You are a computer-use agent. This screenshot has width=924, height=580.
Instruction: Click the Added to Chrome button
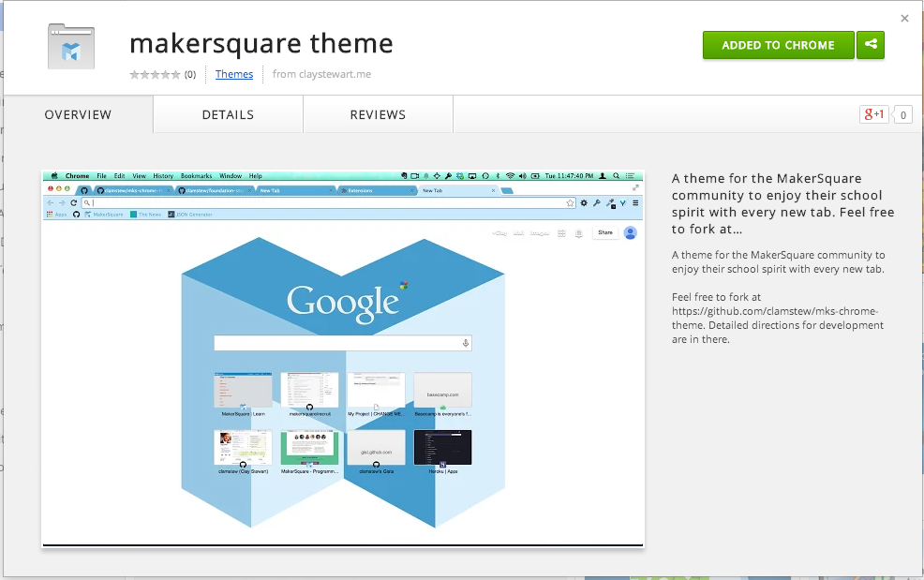point(778,45)
